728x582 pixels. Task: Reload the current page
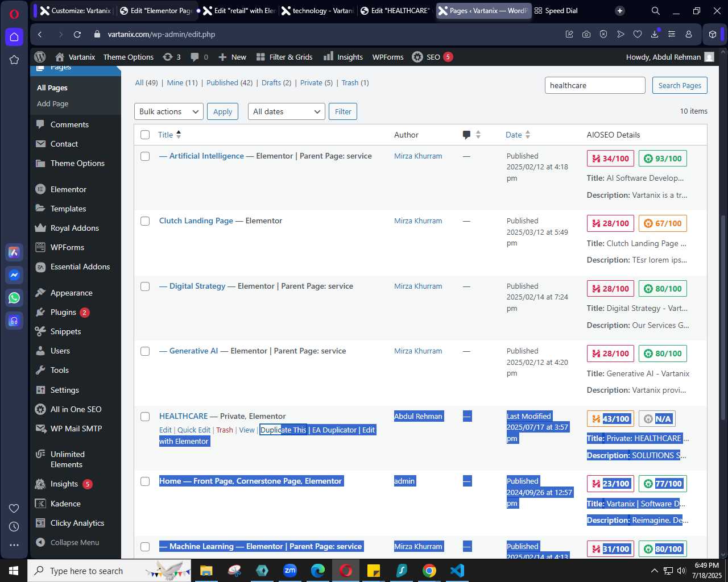coord(77,34)
